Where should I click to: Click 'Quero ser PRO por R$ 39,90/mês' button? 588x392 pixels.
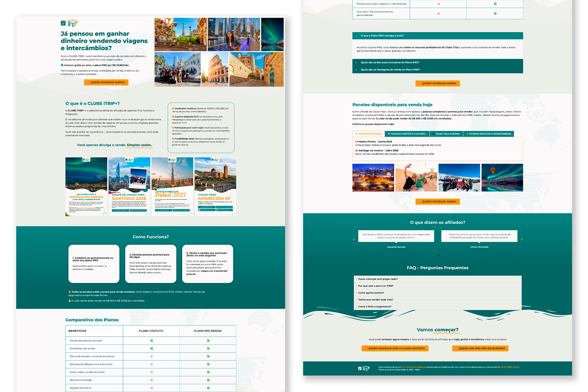(480, 348)
